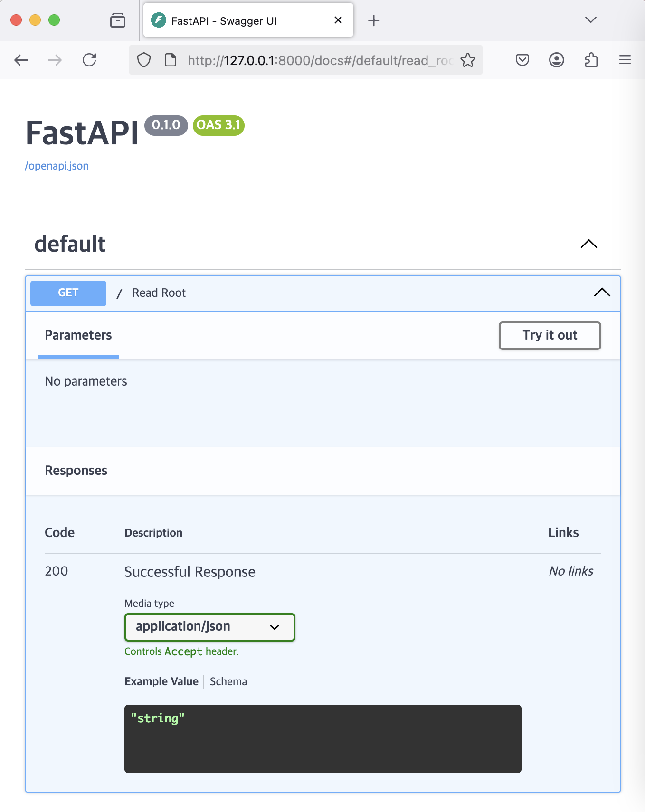Click the Successful Response description text

tap(190, 572)
